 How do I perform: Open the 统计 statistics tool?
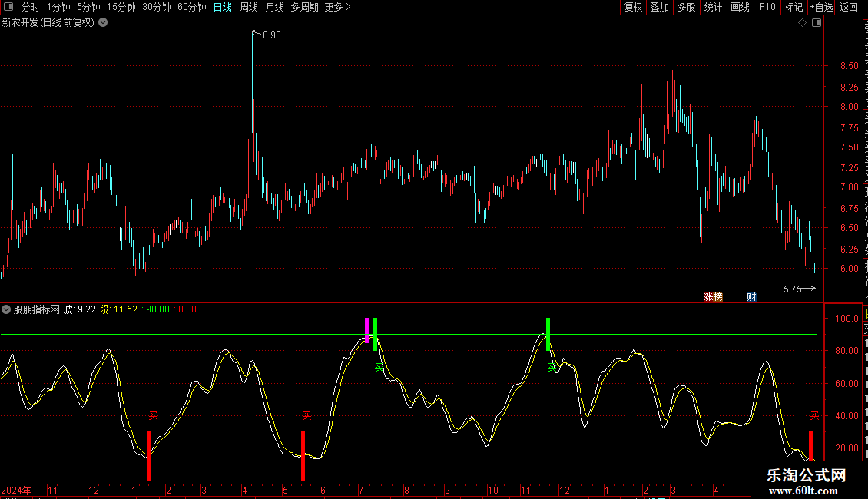coord(713,7)
